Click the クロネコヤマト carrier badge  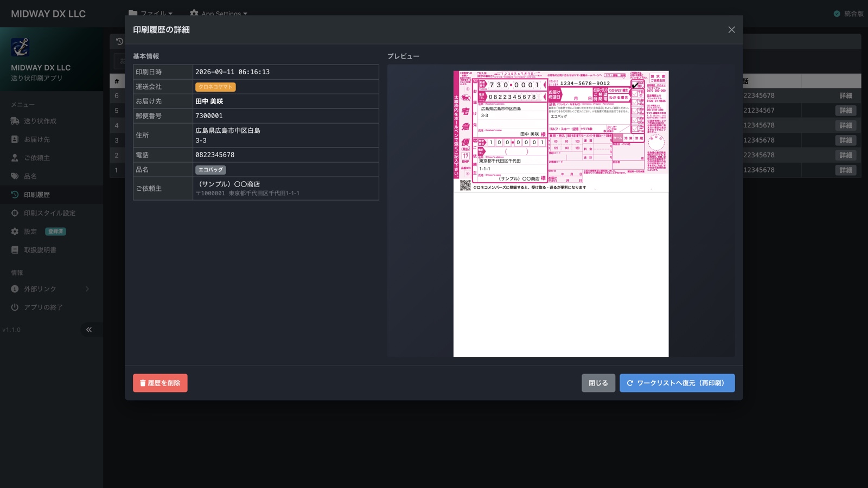[x=215, y=87]
